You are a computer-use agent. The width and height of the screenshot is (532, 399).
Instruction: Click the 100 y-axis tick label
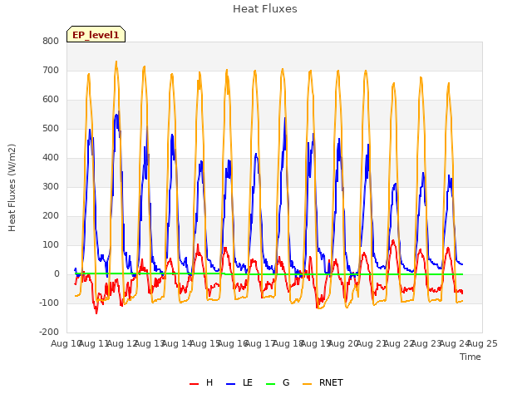pyautogui.click(x=51, y=245)
